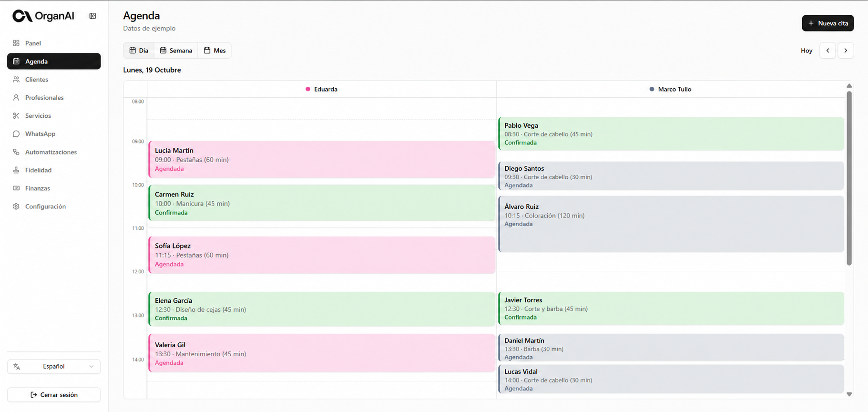The height and width of the screenshot is (412, 868).
Task: Click the Eduarda column header name
Action: pos(326,89)
